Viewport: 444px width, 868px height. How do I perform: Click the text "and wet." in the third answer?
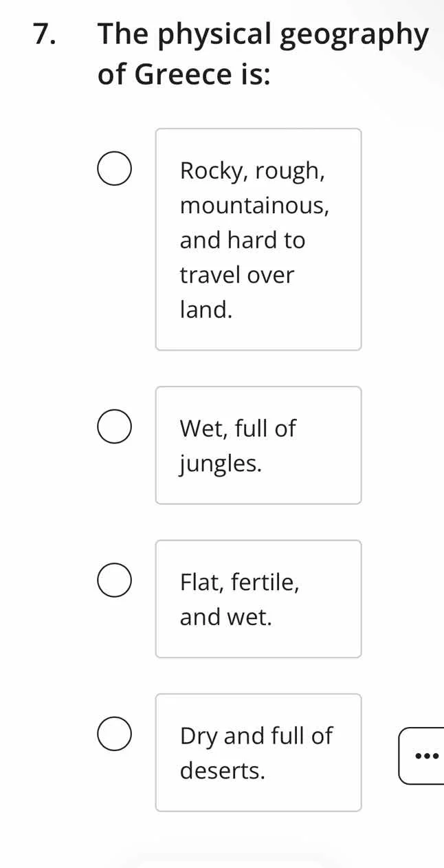click(226, 618)
